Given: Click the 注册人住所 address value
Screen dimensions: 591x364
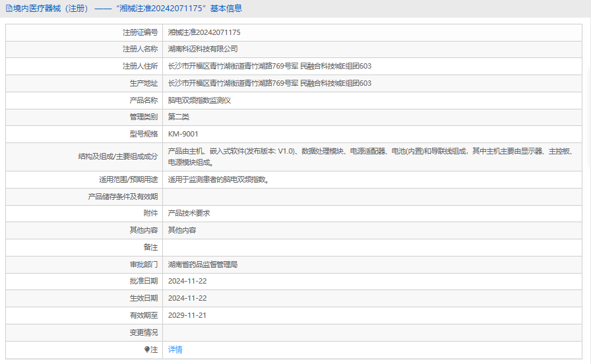Looking at the screenshot, I should coord(270,67).
